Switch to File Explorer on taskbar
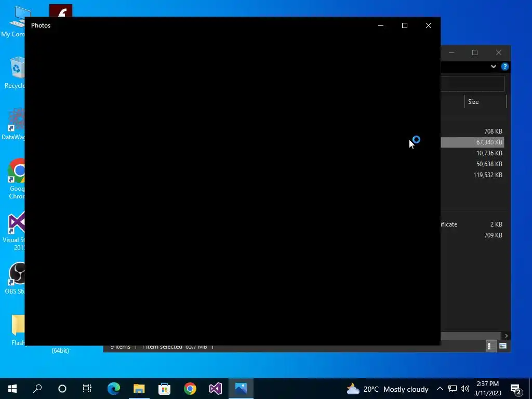 (139, 389)
